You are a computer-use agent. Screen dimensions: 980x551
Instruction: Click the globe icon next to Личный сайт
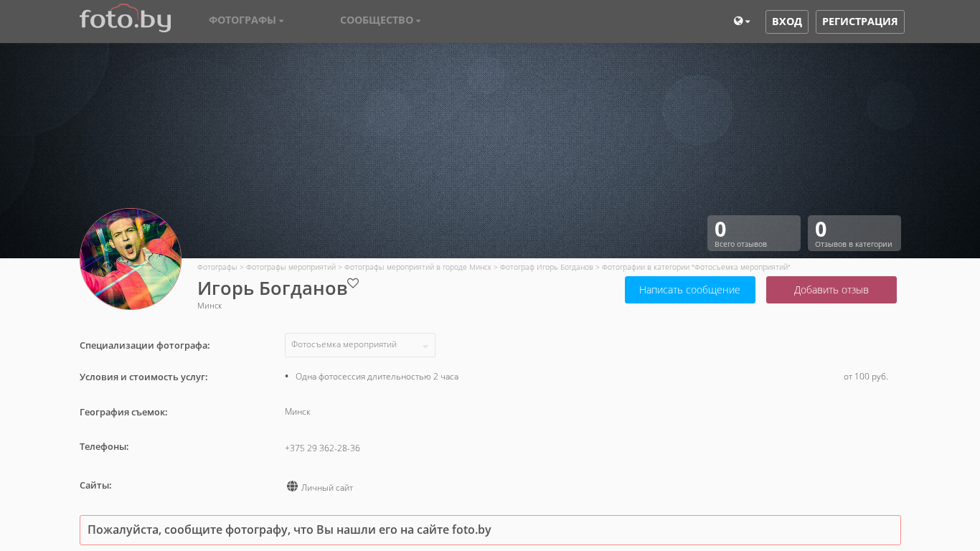[292, 486]
